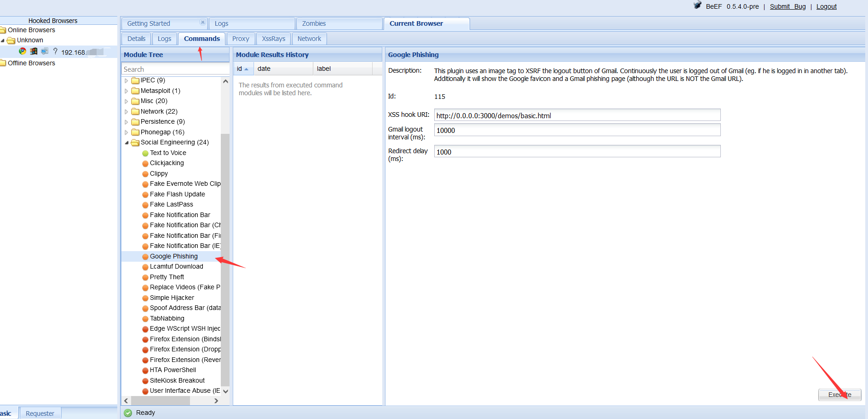
Task: Click the red dot next to SiteKiosk Breakout
Action: pyautogui.click(x=145, y=381)
